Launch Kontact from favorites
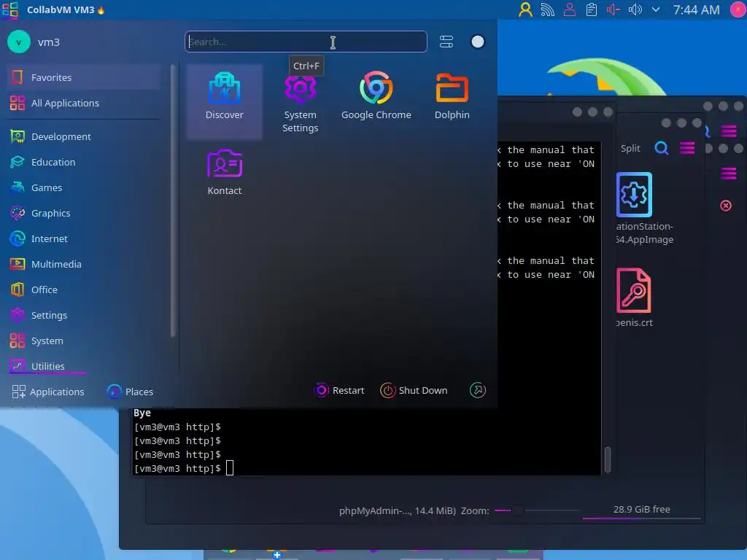This screenshot has height=560, width=747. coord(225,172)
